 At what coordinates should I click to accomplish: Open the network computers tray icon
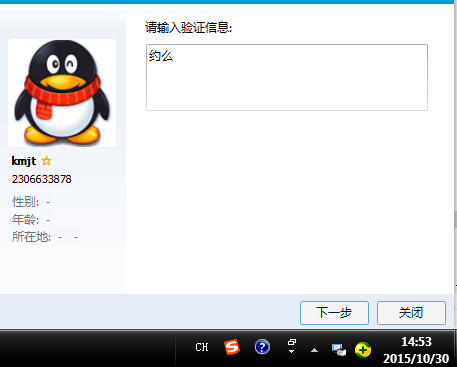tap(339, 350)
